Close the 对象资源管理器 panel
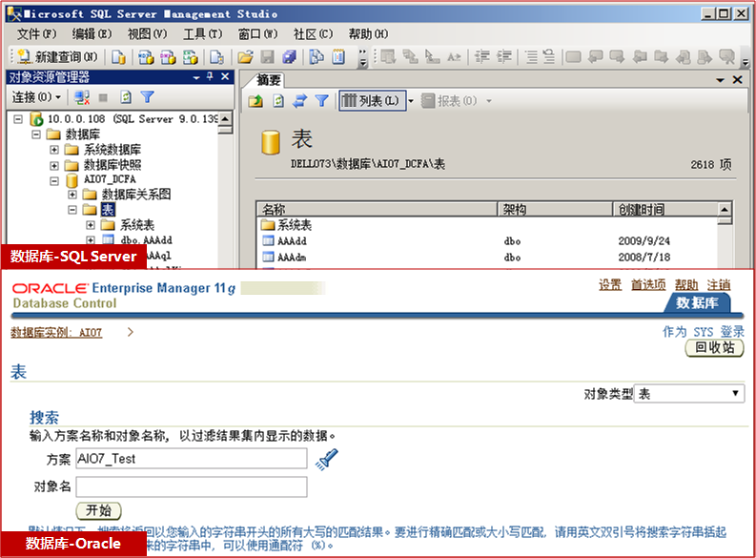The height and width of the screenshot is (558, 756). pos(225,76)
